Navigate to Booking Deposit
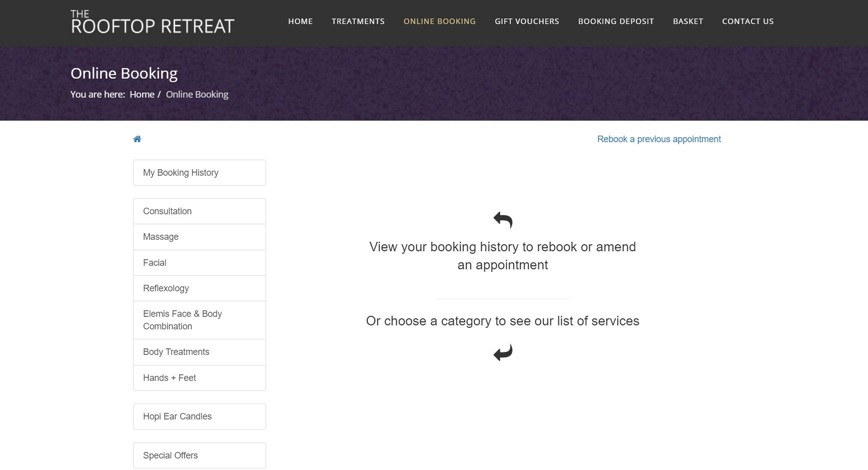The image size is (868, 470). 616,22
